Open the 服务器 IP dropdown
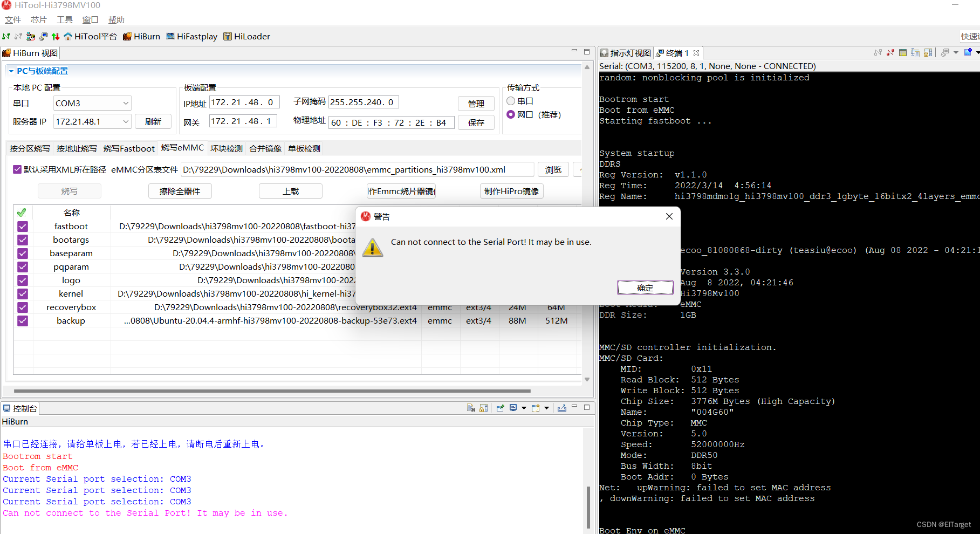 pos(92,121)
